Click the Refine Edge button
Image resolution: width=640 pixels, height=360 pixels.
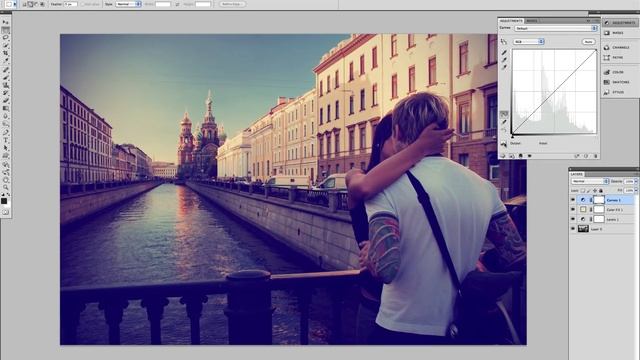233,4
